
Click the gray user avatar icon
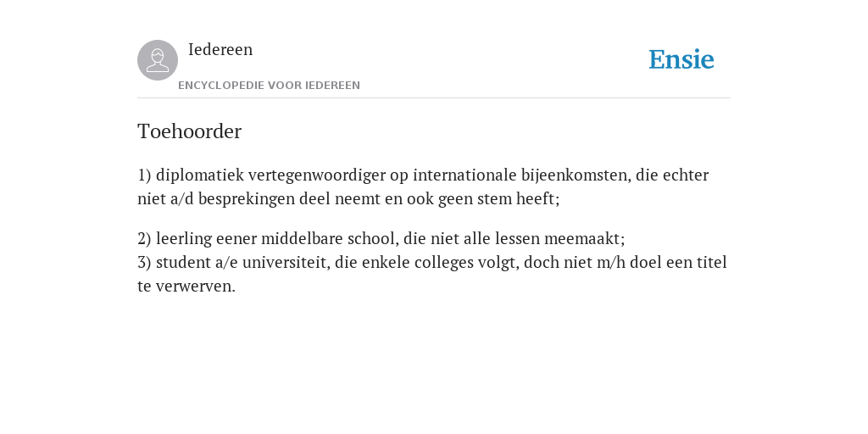pyautogui.click(x=158, y=60)
